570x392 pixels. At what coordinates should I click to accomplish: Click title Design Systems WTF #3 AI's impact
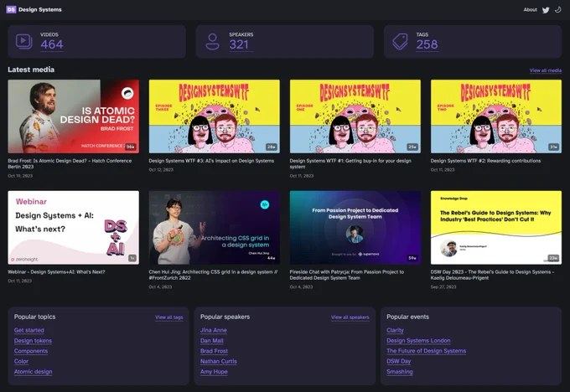(211, 161)
